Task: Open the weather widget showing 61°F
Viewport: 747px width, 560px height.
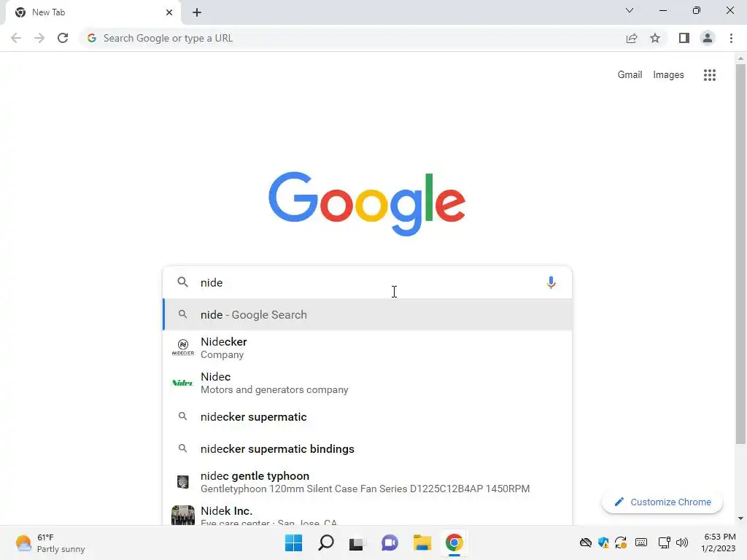Action: coord(50,542)
